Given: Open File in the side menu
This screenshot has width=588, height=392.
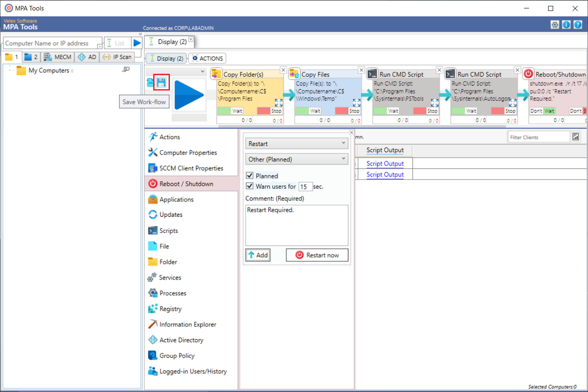Looking at the screenshot, I should [x=191, y=246].
